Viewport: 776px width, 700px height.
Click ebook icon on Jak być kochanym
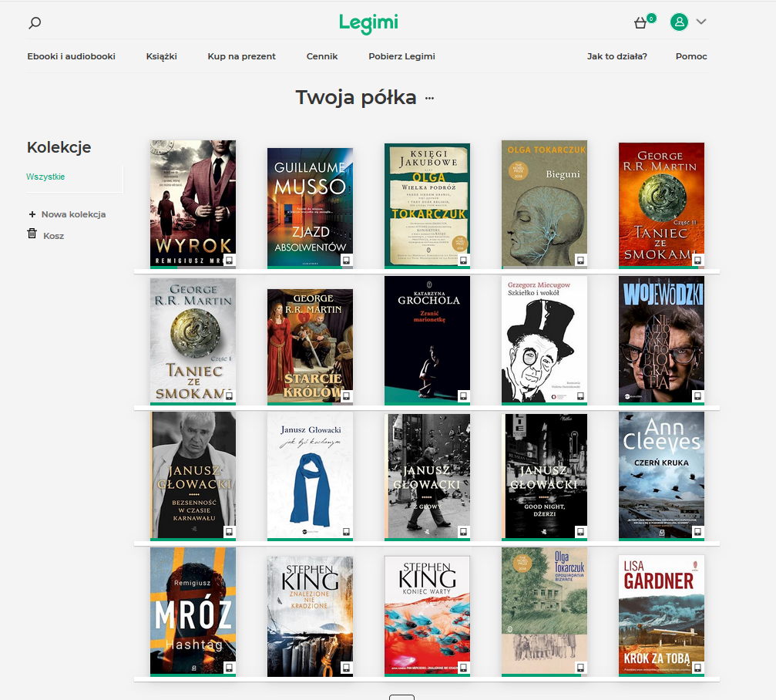click(347, 532)
